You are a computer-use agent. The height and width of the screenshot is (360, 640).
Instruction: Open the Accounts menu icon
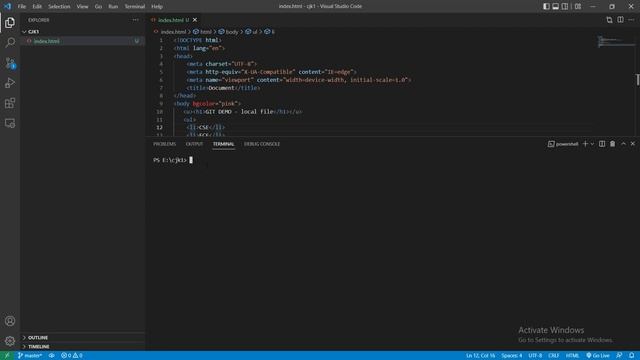point(10,321)
